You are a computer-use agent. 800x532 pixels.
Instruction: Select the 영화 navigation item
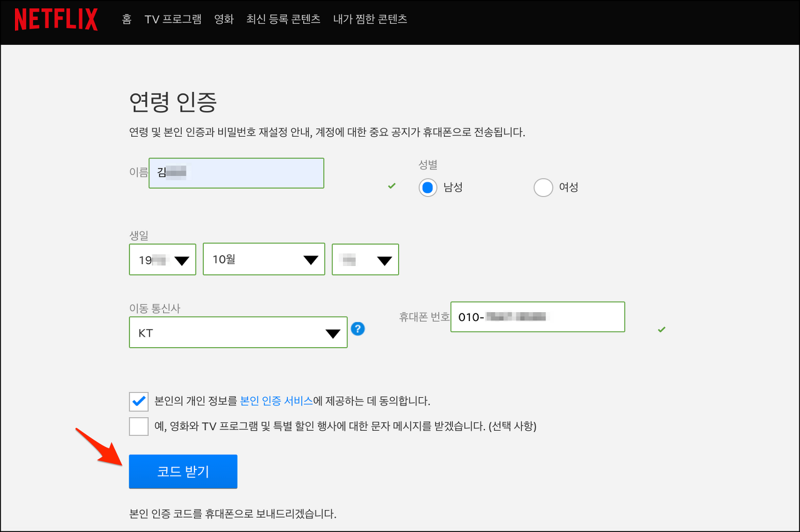(224, 19)
